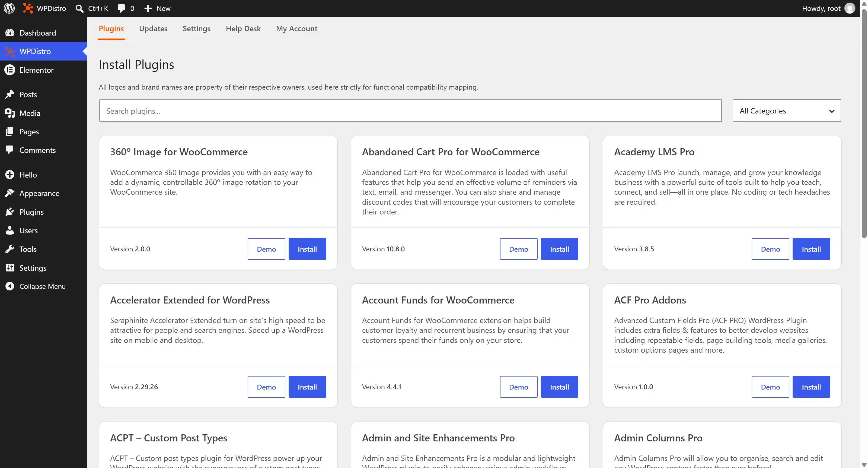
Task: Install Account Funds for WooCommerce
Action: (559, 387)
